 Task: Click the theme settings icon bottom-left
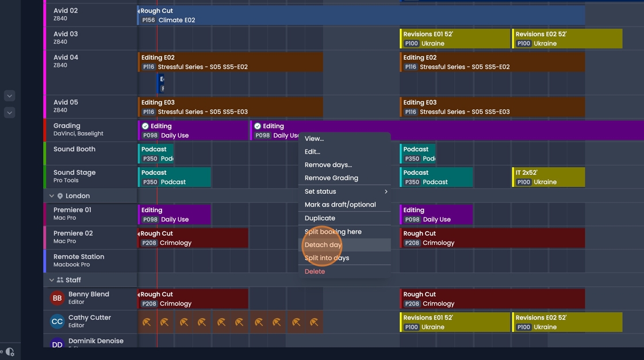(10, 352)
